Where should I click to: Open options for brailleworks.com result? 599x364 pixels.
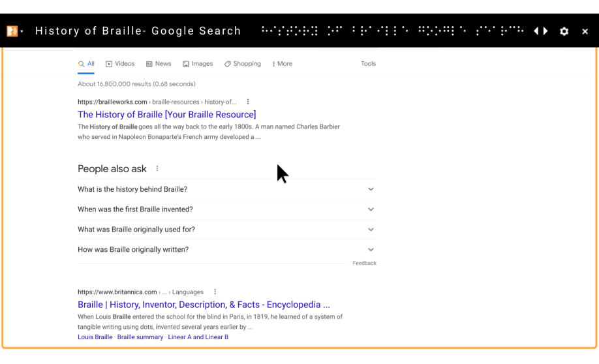(248, 102)
